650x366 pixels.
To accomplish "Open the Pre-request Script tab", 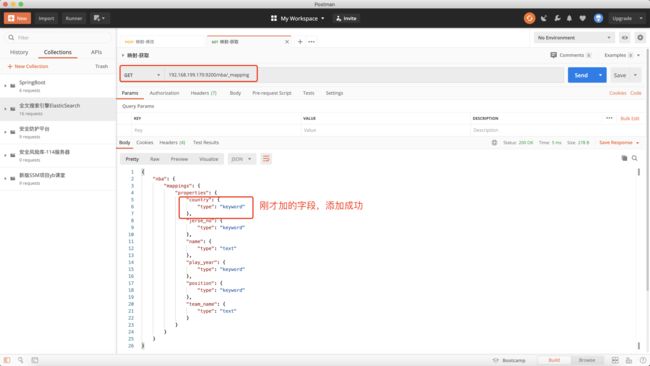I will [x=272, y=93].
